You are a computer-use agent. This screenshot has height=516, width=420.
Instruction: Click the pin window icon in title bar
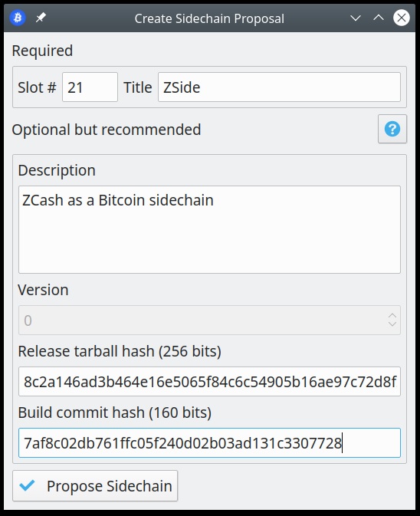pyautogui.click(x=41, y=18)
